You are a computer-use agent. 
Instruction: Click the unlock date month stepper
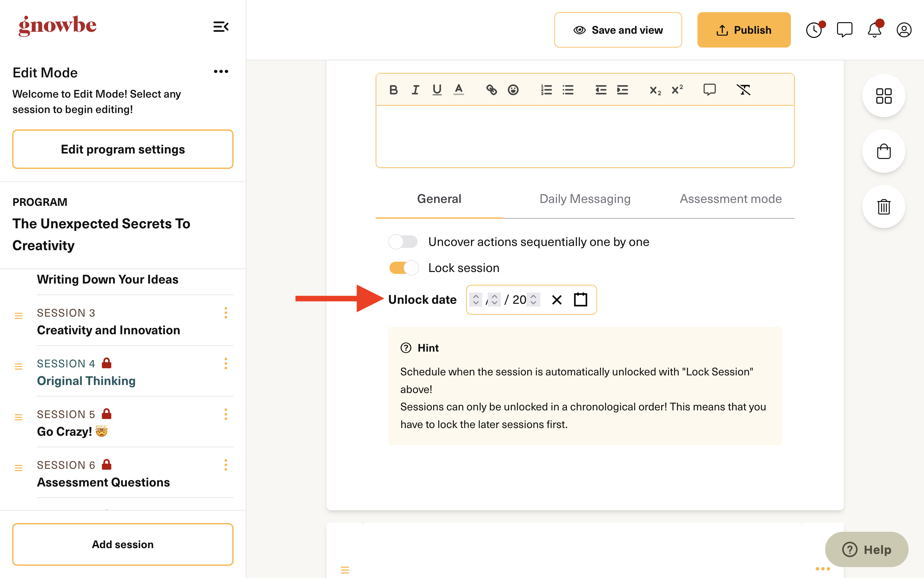pos(476,299)
